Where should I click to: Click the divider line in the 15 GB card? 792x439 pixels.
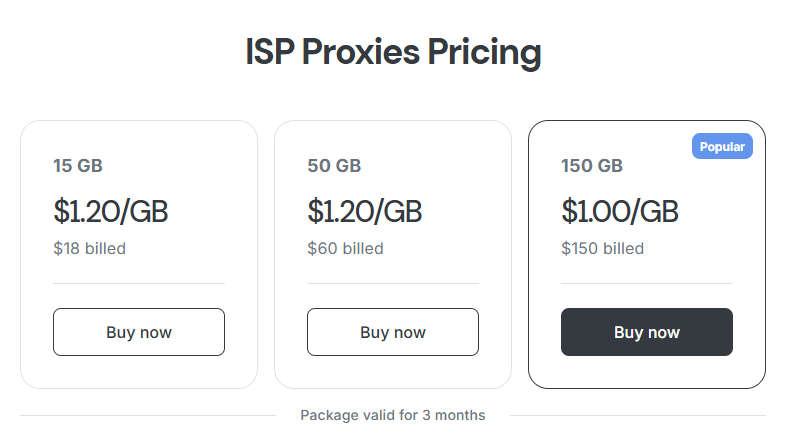(x=138, y=283)
